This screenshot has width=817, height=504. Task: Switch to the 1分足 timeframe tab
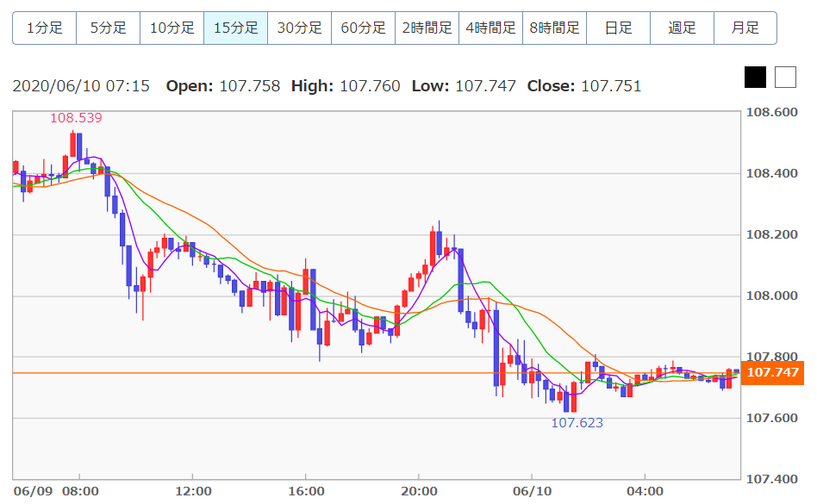point(45,28)
